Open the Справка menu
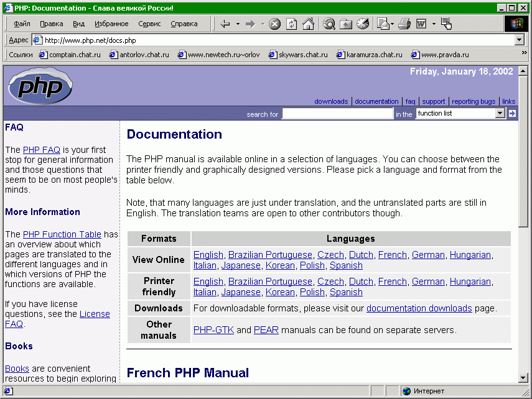 click(184, 24)
